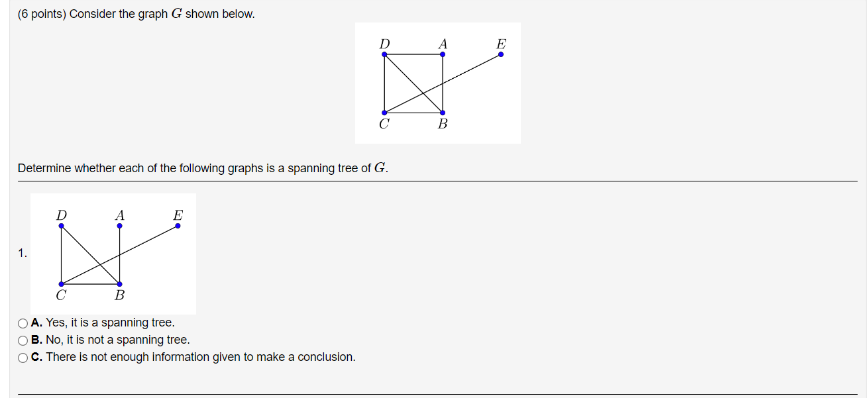This screenshot has height=398, width=868.
Task: Click the image of graph 1
Action: [x=113, y=253]
